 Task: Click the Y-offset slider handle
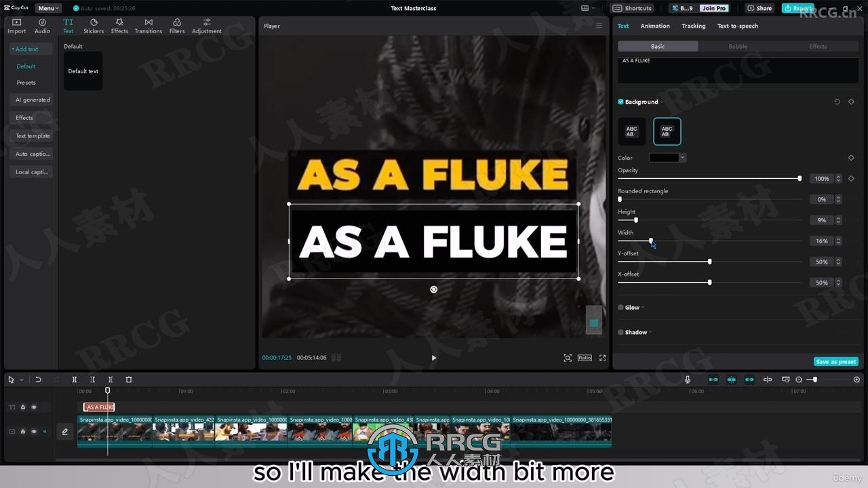709,262
